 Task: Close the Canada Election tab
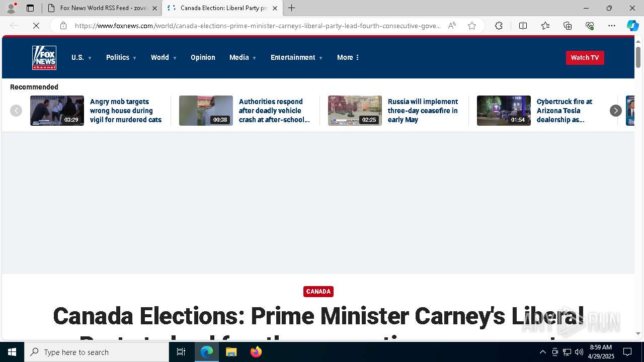pos(275,8)
